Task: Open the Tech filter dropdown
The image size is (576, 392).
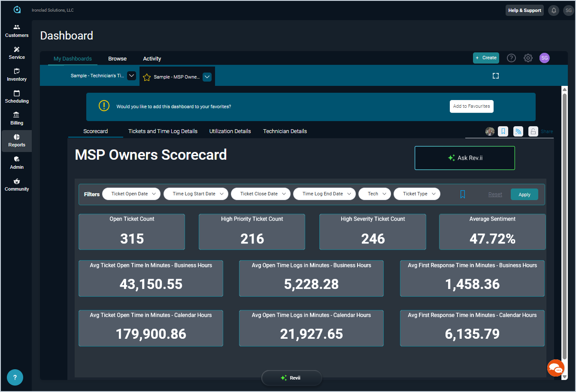Action: coord(374,194)
